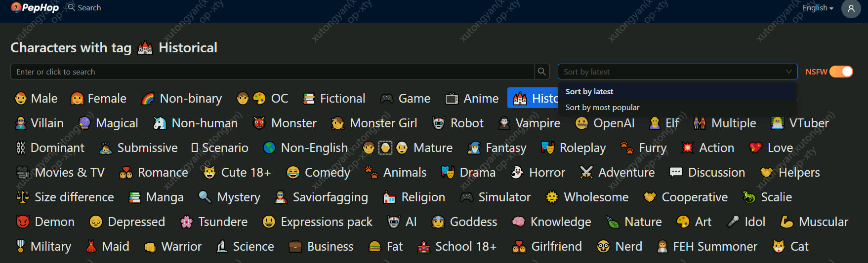Select the Female tag
Viewport: 868px width, 263px height.
coord(99,98)
